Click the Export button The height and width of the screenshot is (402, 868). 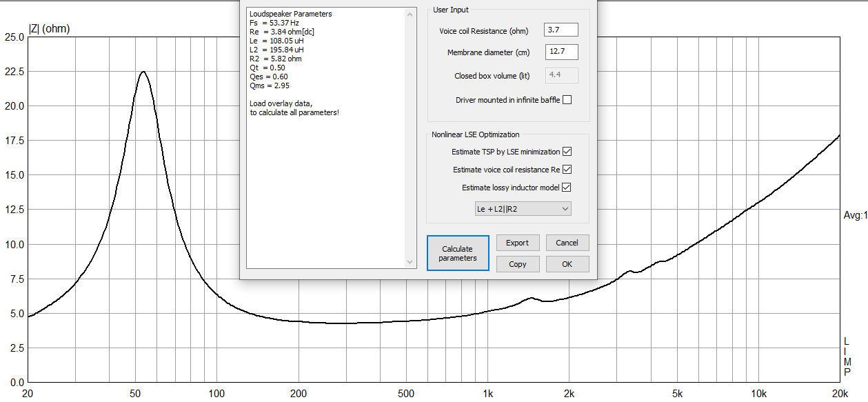[x=517, y=243]
